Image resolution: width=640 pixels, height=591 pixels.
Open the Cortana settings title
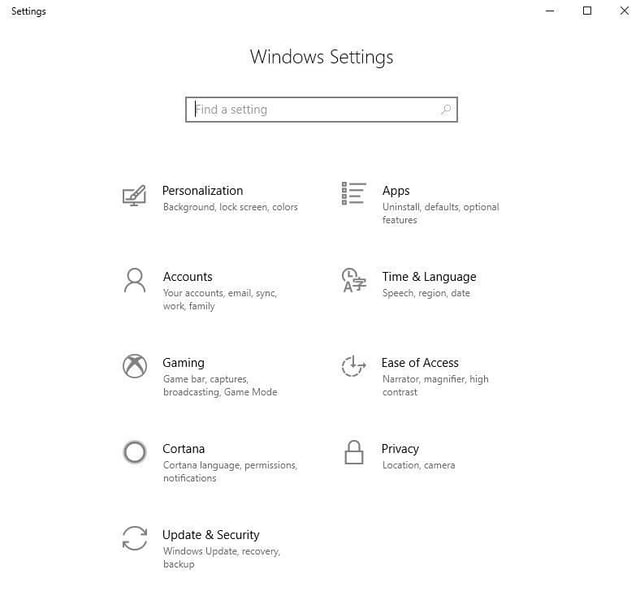click(183, 449)
